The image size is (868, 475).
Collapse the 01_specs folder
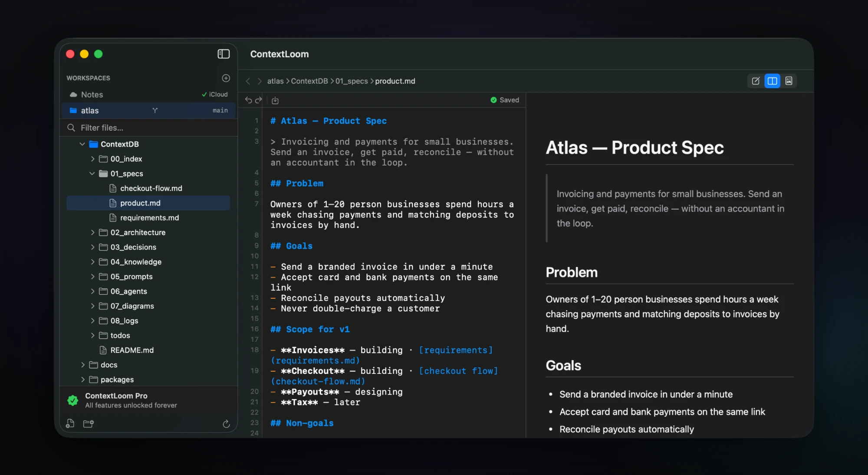point(92,174)
